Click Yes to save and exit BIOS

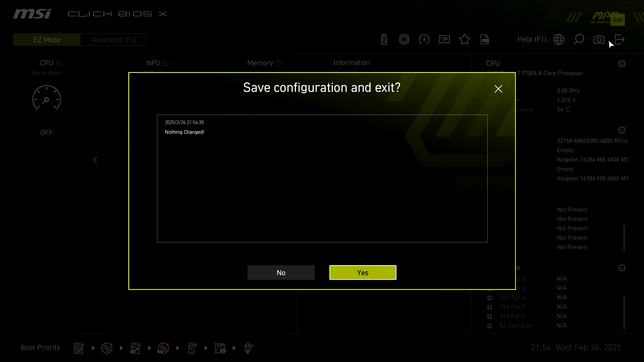coord(363,272)
